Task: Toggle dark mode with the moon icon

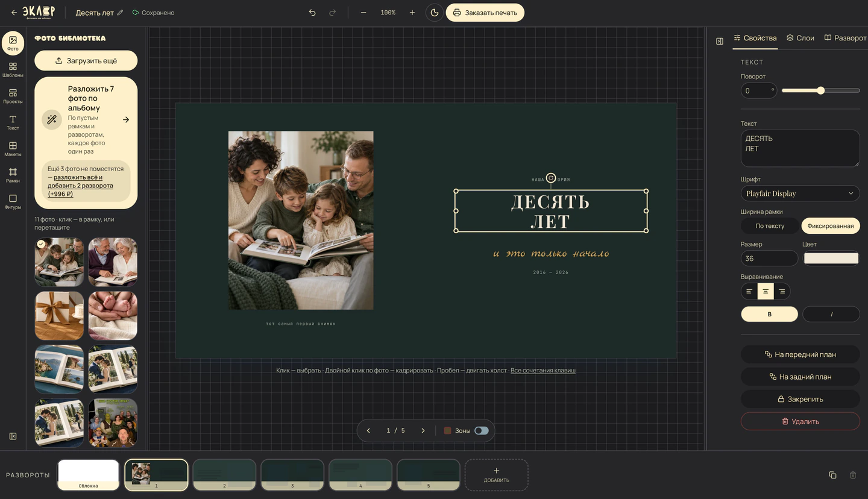Action: click(435, 13)
